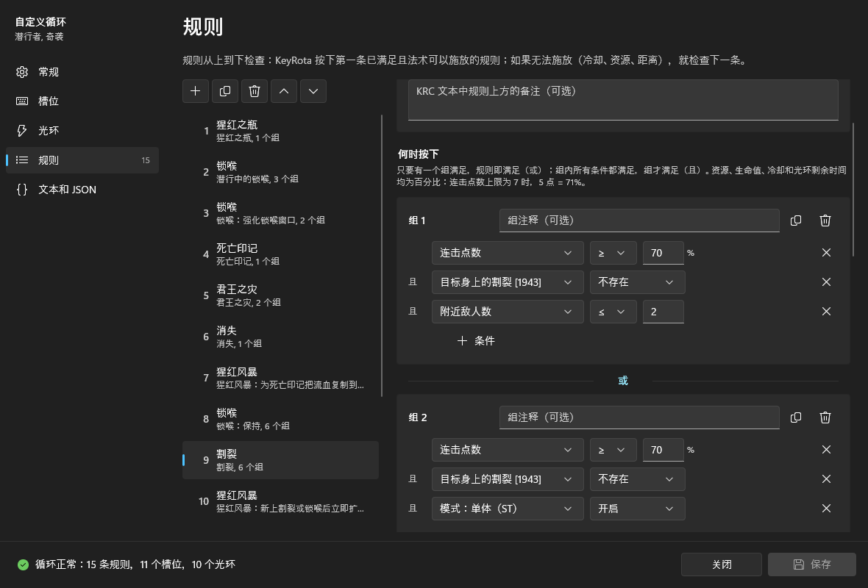Screen dimensions: 868x588
Task: Select rule 2 锁喉 潜行中的锁喉
Action: (x=281, y=172)
